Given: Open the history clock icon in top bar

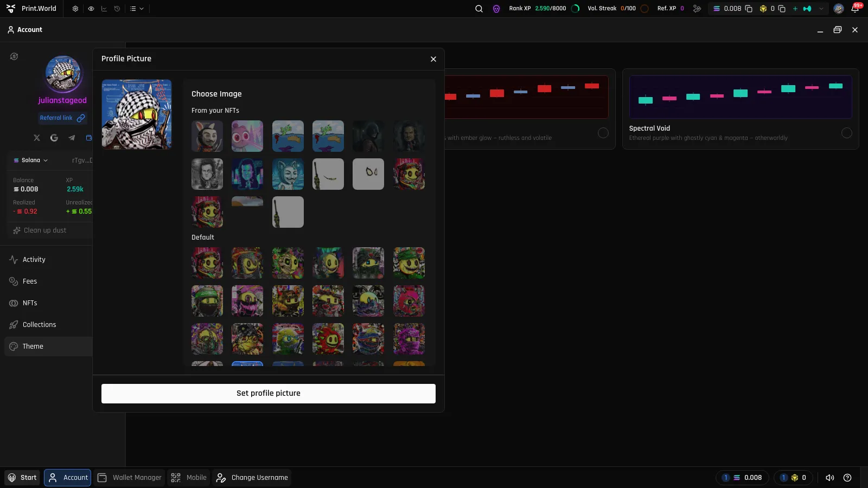Looking at the screenshot, I should pyautogui.click(x=117, y=9).
